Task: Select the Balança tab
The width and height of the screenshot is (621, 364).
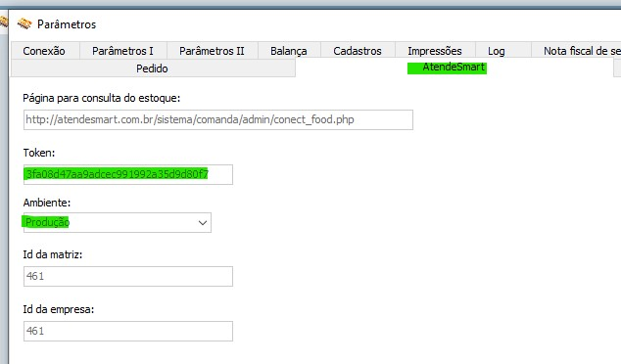Action: point(289,51)
